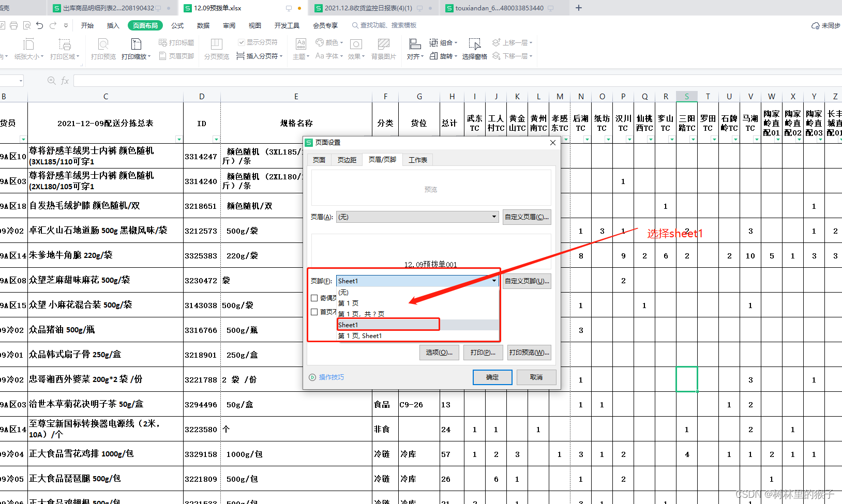Open the effects (效果) tool
This screenshot has width=842, height=504.
(356, 50)
